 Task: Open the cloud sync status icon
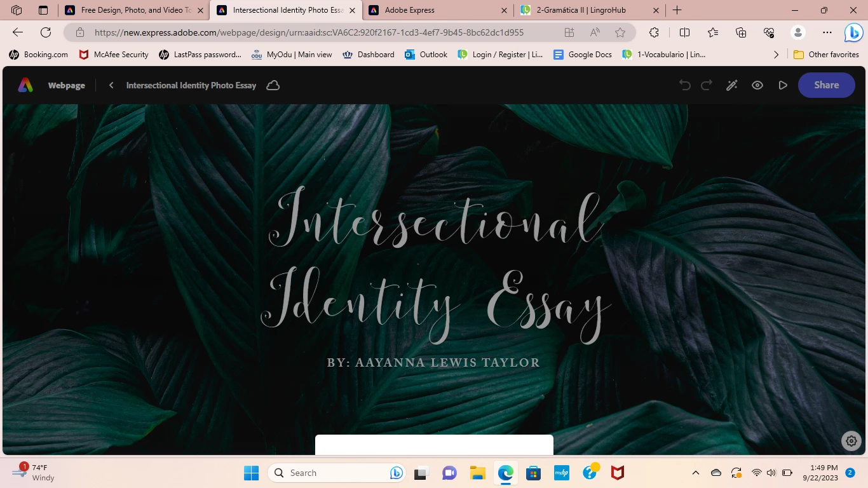pyautogui.click(x=273, y=85)
